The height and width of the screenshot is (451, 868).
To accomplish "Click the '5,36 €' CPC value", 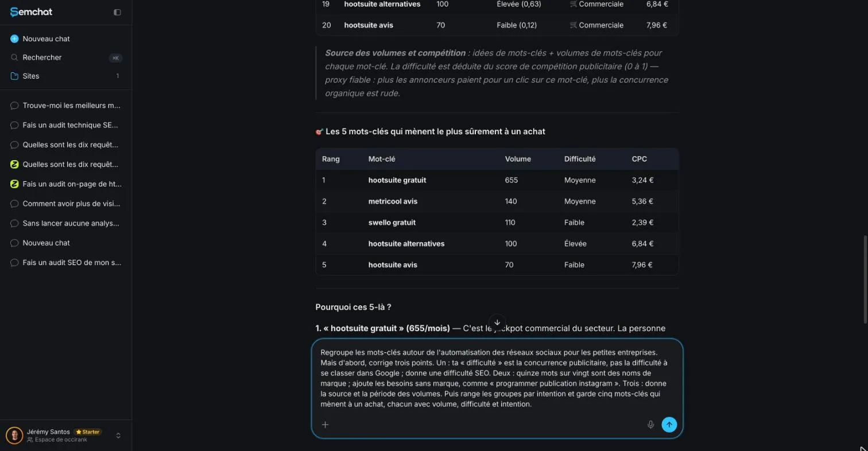I will 642,201.
